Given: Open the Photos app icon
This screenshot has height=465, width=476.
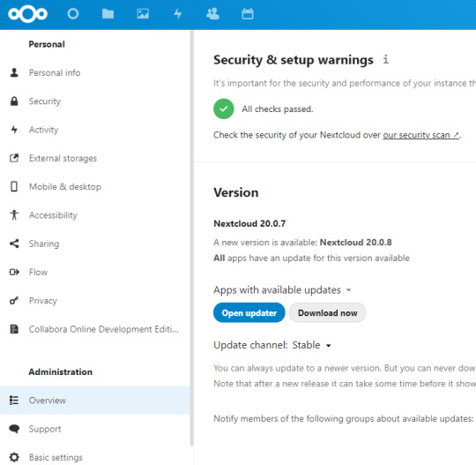Looking at the screenshot, I should coord(143,14).
